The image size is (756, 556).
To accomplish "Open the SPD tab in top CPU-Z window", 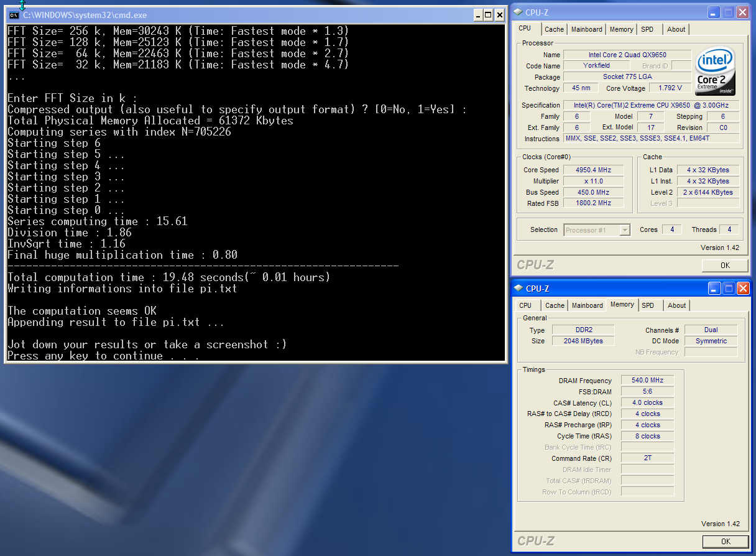I will (647, 29).
